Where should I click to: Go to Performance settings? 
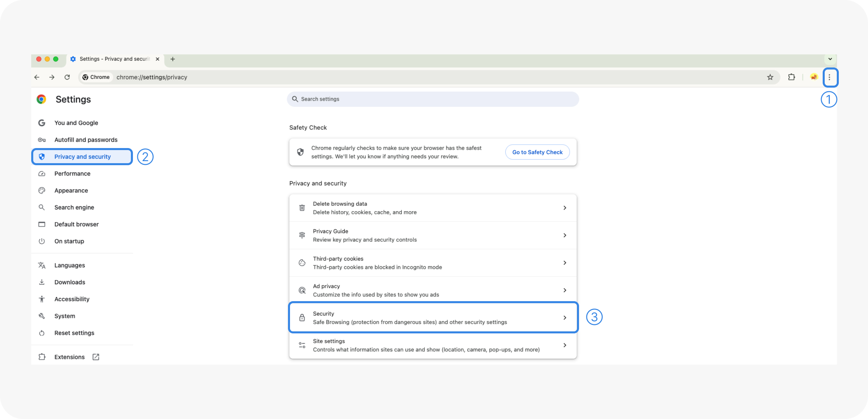(x=72, y=174)
